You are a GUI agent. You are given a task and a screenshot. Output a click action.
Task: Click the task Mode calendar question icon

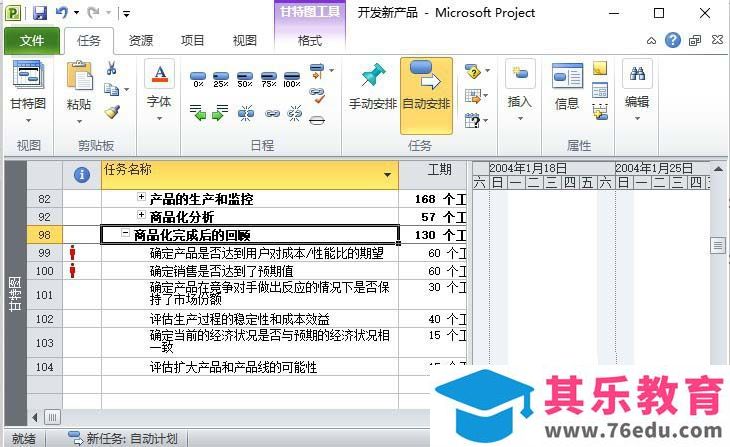click(x=472, y=121)
